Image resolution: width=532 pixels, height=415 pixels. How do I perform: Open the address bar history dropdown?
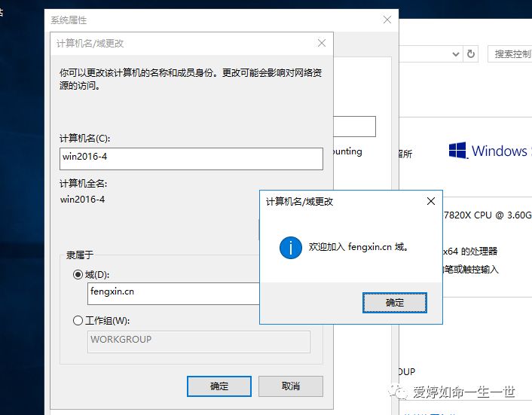coord(456,54)
